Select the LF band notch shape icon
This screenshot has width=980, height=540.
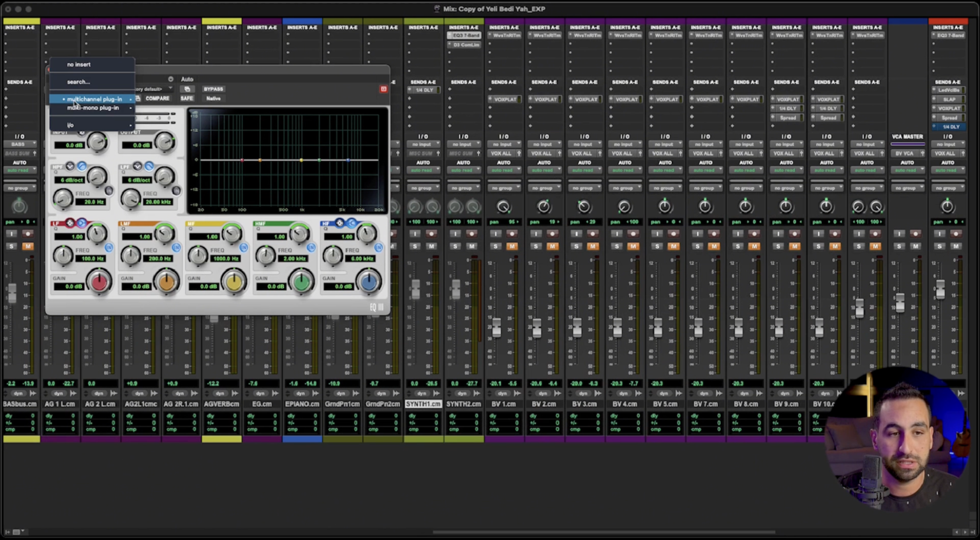pos(70,223)
